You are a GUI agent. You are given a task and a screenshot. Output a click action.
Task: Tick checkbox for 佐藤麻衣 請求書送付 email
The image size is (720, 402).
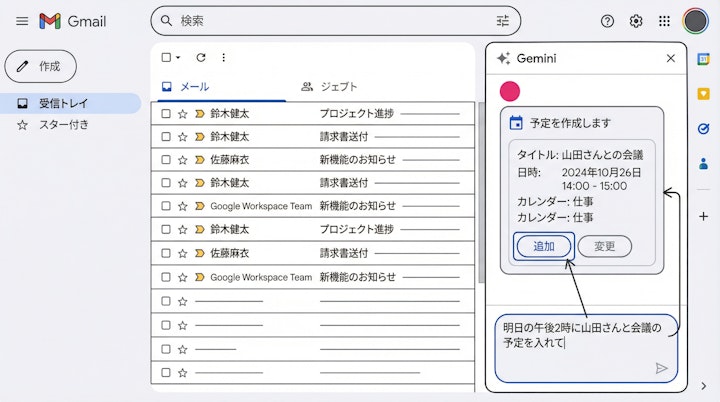pos(166,253)
